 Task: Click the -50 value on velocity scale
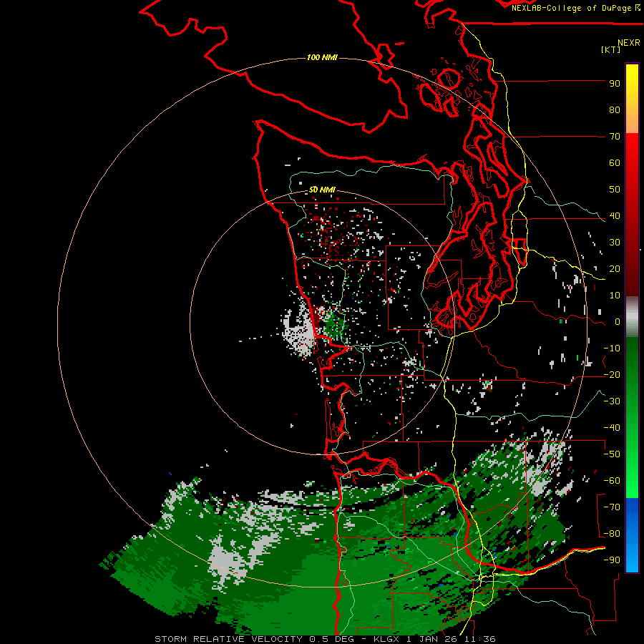(612, 454)
